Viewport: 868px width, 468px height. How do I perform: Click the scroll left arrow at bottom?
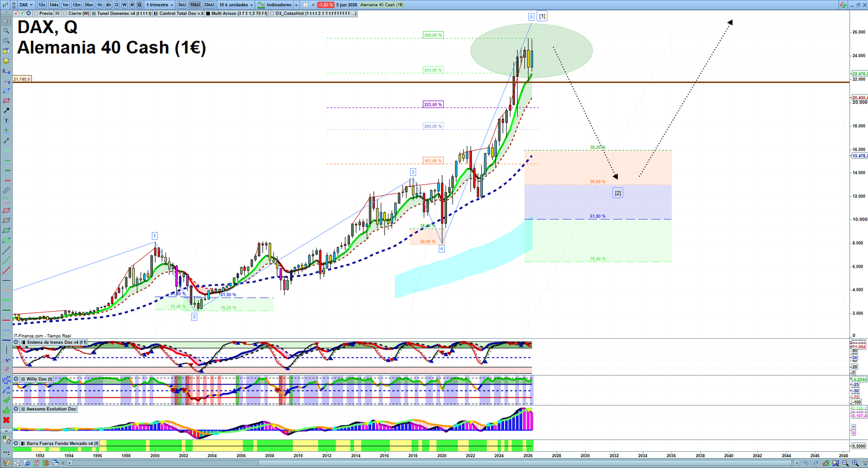click(x=69, y=463)
